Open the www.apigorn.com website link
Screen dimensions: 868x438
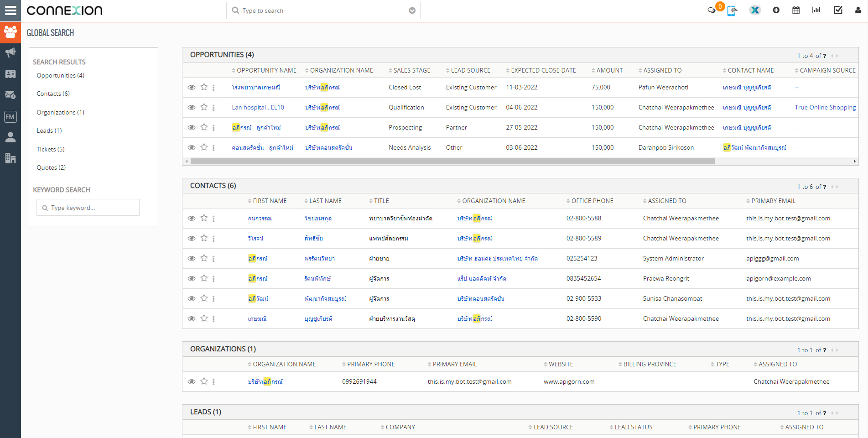(x=569, y=382)
